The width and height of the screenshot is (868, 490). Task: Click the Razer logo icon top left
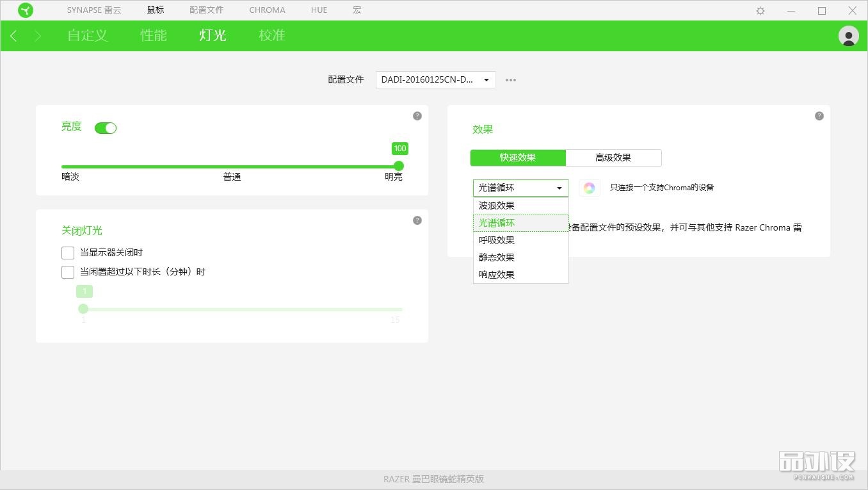pos(26,10)
